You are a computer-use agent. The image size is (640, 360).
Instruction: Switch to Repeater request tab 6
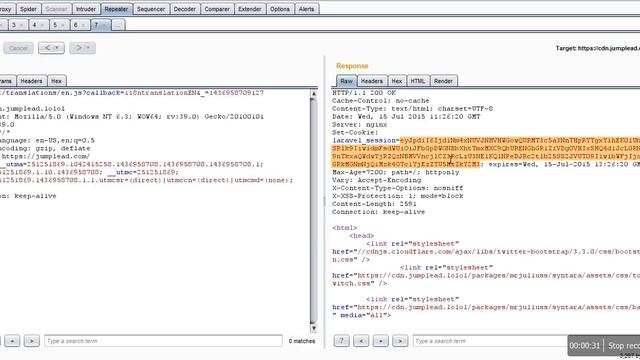coord(76,25)
